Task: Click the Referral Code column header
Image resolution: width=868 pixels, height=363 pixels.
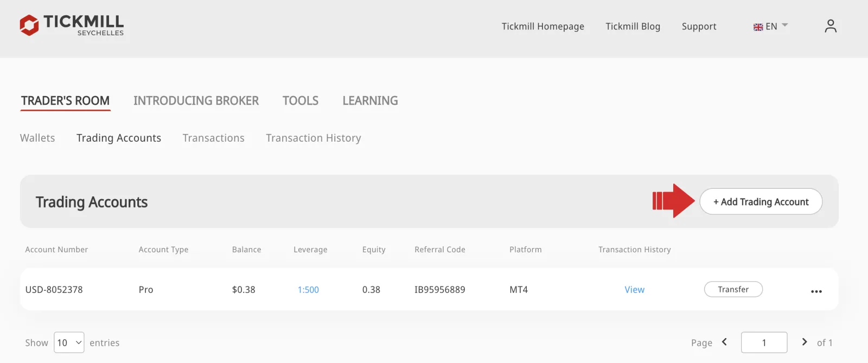Action: 440,250
